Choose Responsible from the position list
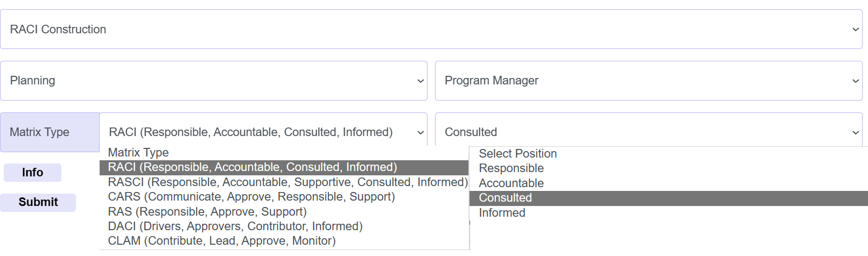This screenshot has width=868, height=256. tap(511, 168)
